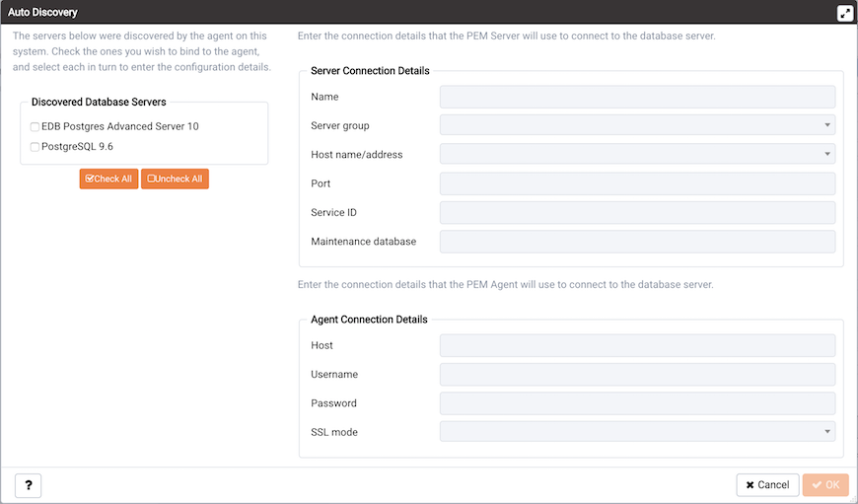
Task: Check EDB Postgres Advanced Server 10
Action: pyautogui.click(x=35, y=127)
